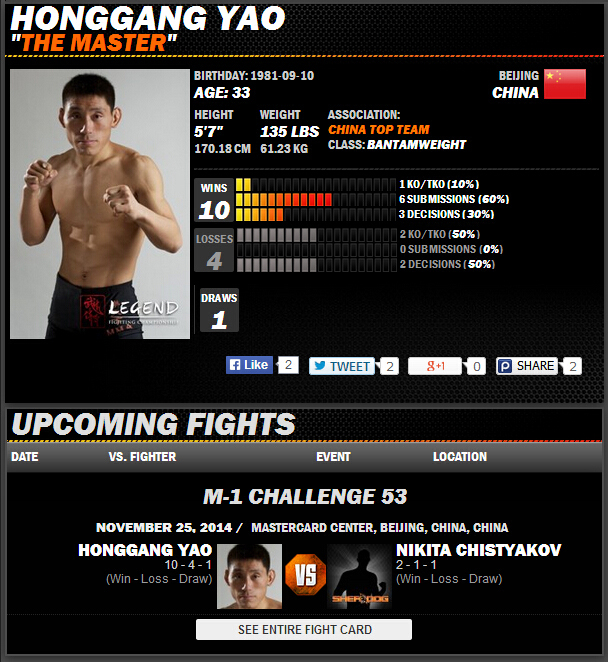Click Honggang Yao name in upcoming fight
Image resolution: width=608 pixels, height=662 pixels.
pos(145,550)
